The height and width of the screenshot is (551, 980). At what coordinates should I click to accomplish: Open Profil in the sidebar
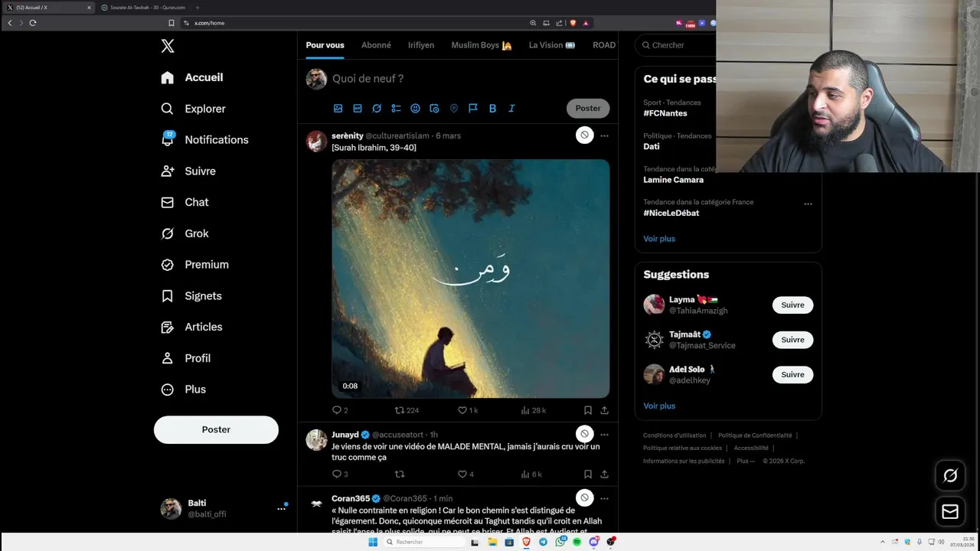(186, 358)
